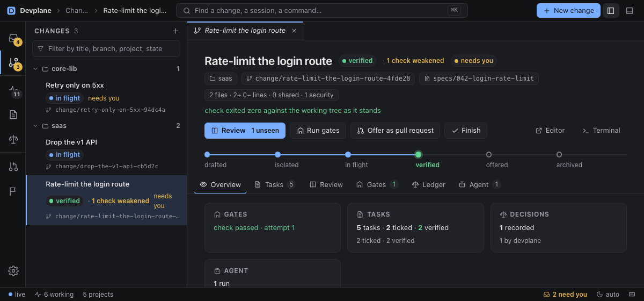Click 1 check weakened in header
The width and height of the screenshot is (644, 301).
tap(413, 61)
